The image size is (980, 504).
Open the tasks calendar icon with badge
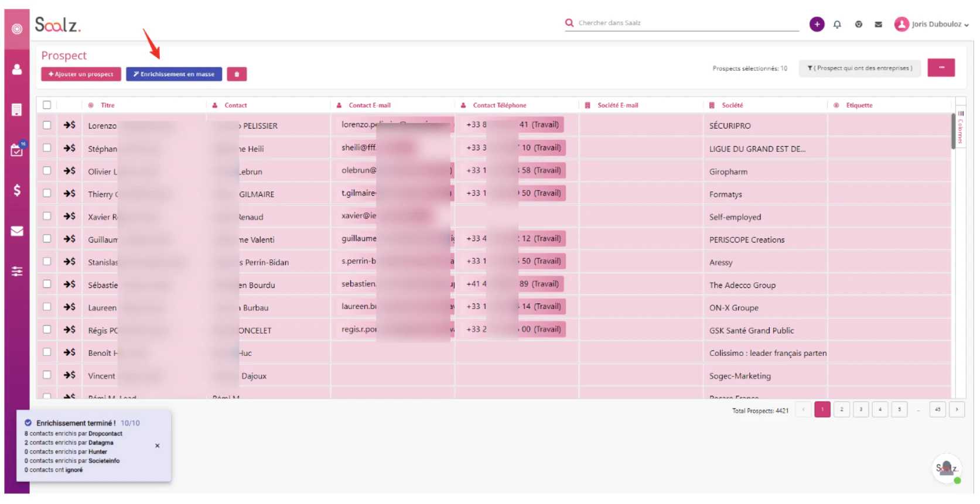[17, 150]
